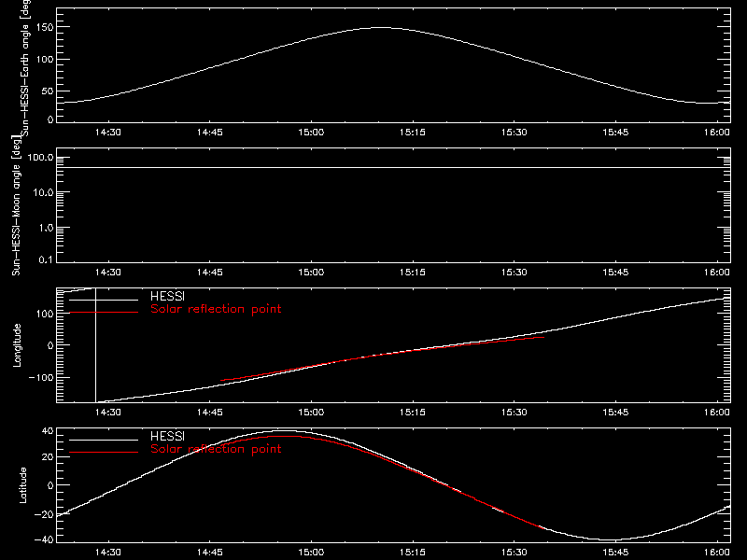Image resolution: width=747 pixels, height=560 pixels.
Task: Click "40" tick on Latitude axis
Action: 48,431
